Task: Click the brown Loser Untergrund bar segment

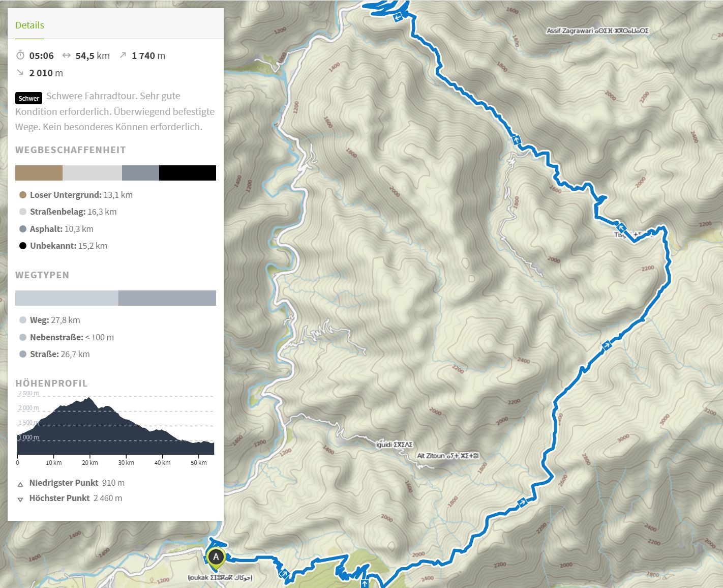Action: click(39, 173)
